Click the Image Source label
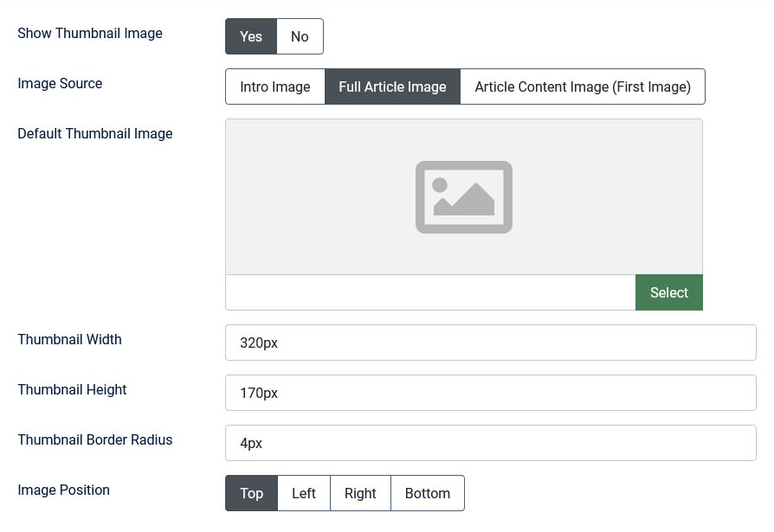Screen dimensions: 774x532 pyautogui.click(x=60, y=83)
